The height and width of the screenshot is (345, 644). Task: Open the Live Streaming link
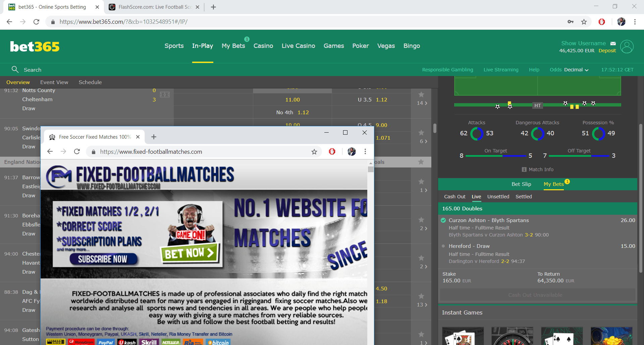pyautogui.click(x=501, y=70)
